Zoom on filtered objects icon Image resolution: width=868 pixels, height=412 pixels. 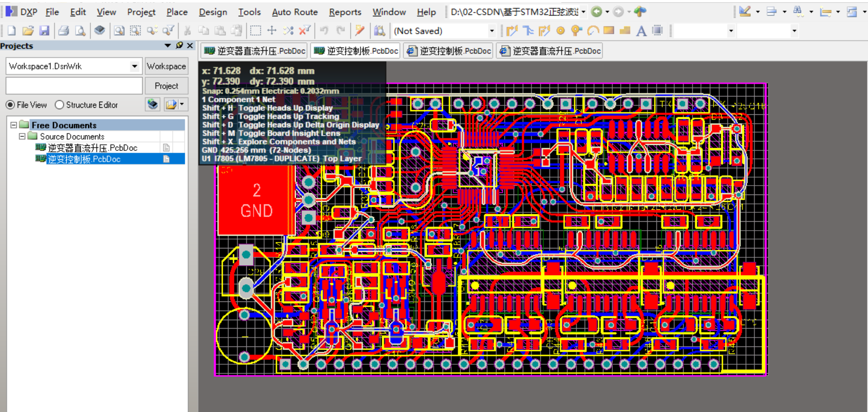168,31
